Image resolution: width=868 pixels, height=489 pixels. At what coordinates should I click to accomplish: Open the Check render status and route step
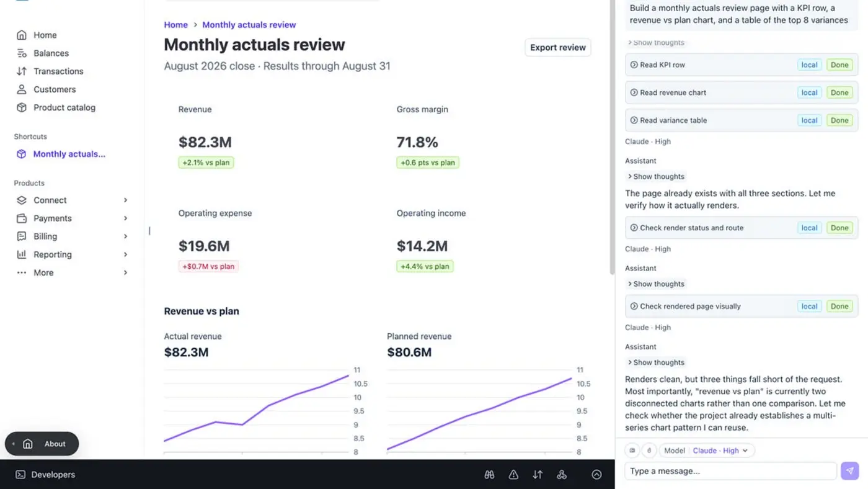pyautogui.click(x=742, y=228)
